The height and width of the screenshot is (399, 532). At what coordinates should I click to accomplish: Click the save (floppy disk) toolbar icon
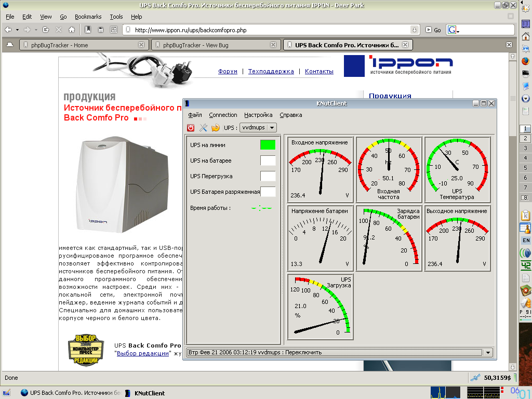tap(100, 30)
